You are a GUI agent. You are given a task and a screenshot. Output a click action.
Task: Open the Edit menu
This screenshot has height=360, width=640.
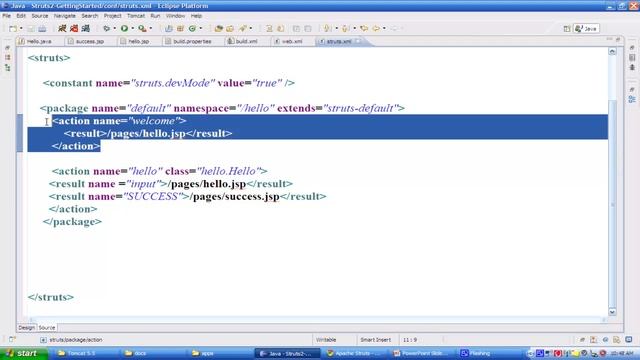click(x=21, y=16)
